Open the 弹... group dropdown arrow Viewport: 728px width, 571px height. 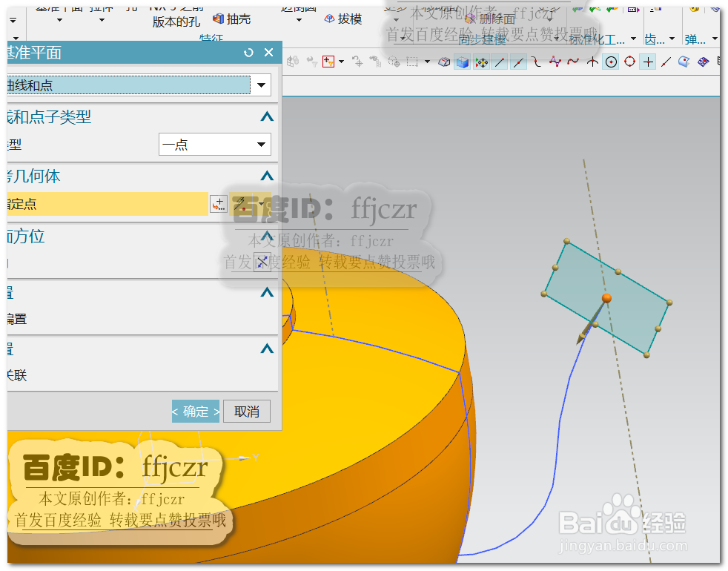coord(715,39)
